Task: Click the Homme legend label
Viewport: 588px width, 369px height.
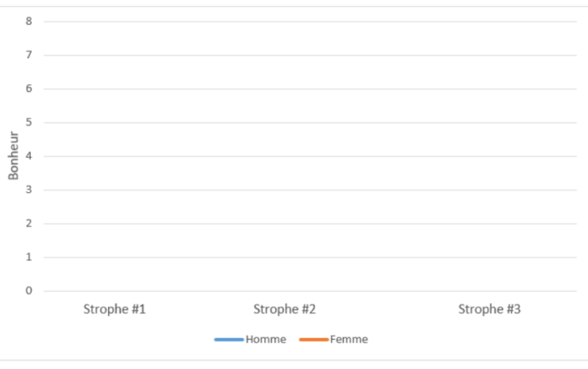Action: click(x=266, y=339)
